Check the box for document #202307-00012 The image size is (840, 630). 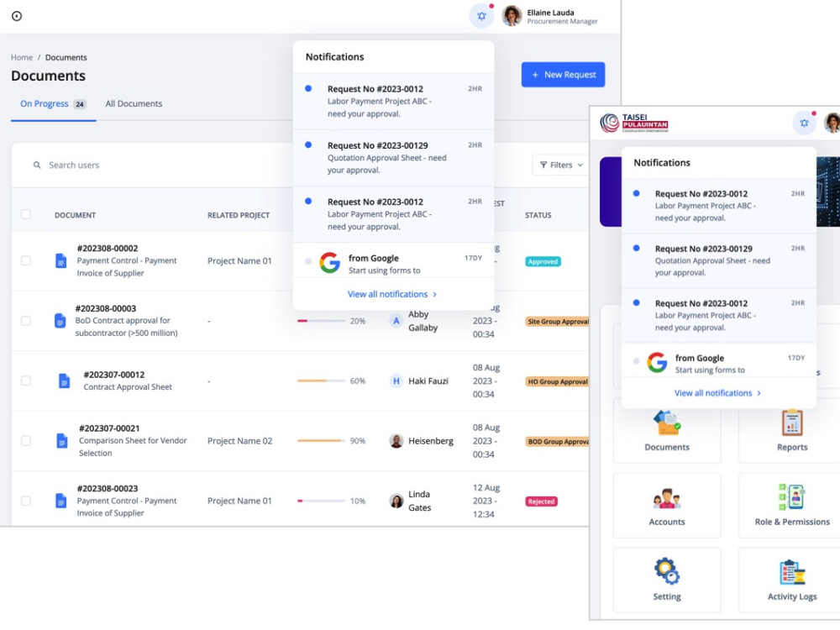[26, 381]
